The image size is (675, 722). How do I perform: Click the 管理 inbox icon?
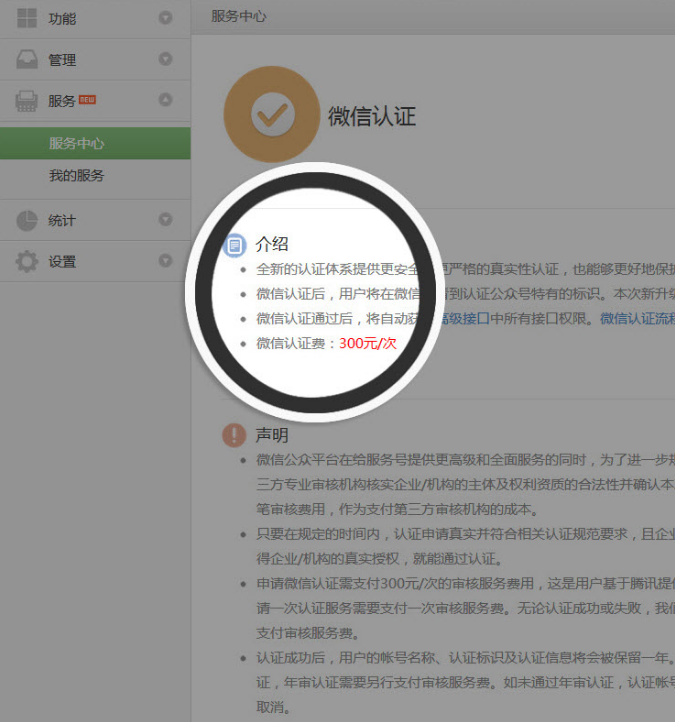pos(27,59)
